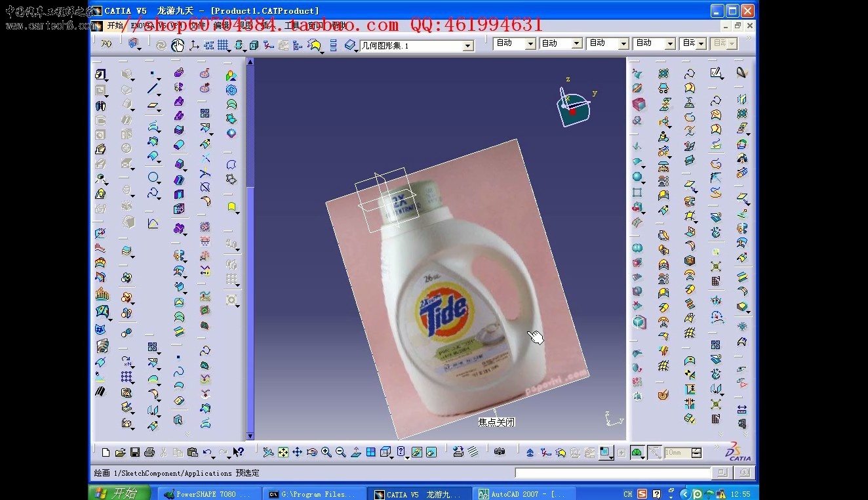Select the Spline curve tool
Image resolution: width=868 pixels, height=500 pixels.
[x=153, y=193]
